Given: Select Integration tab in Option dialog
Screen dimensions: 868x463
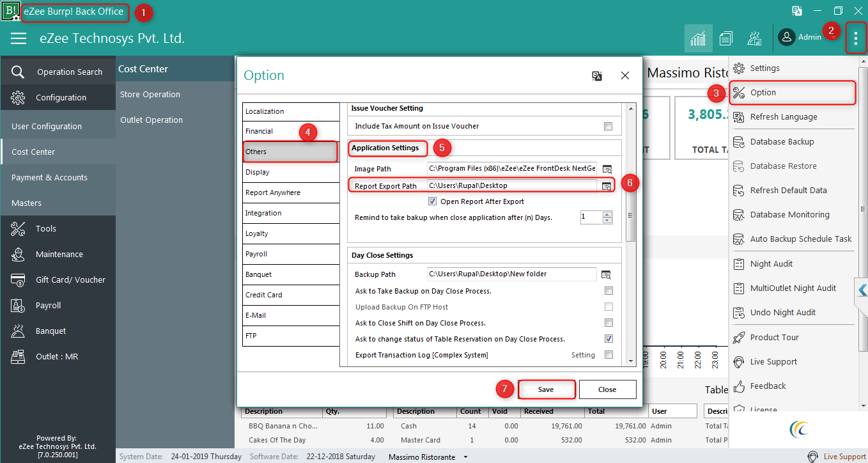Looking at the screenshot, I should pyautogui.click(x=291, y=213).
